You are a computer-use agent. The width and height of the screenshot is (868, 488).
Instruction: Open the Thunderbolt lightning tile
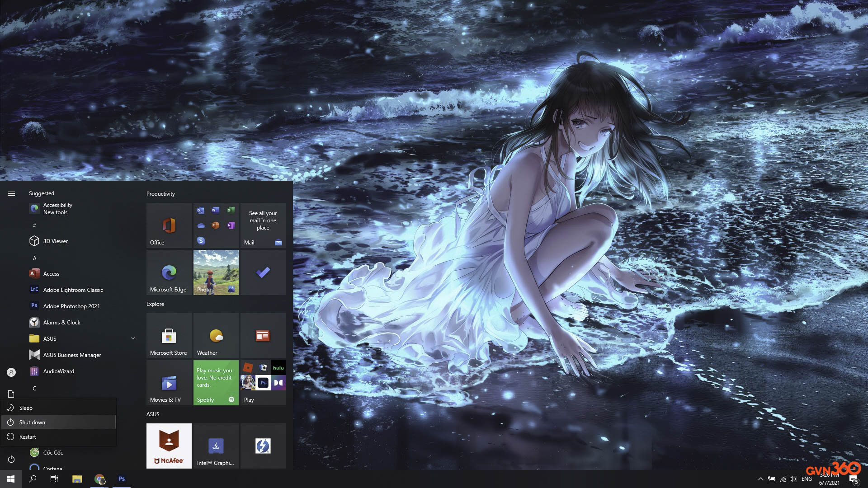tap(263, 446)
